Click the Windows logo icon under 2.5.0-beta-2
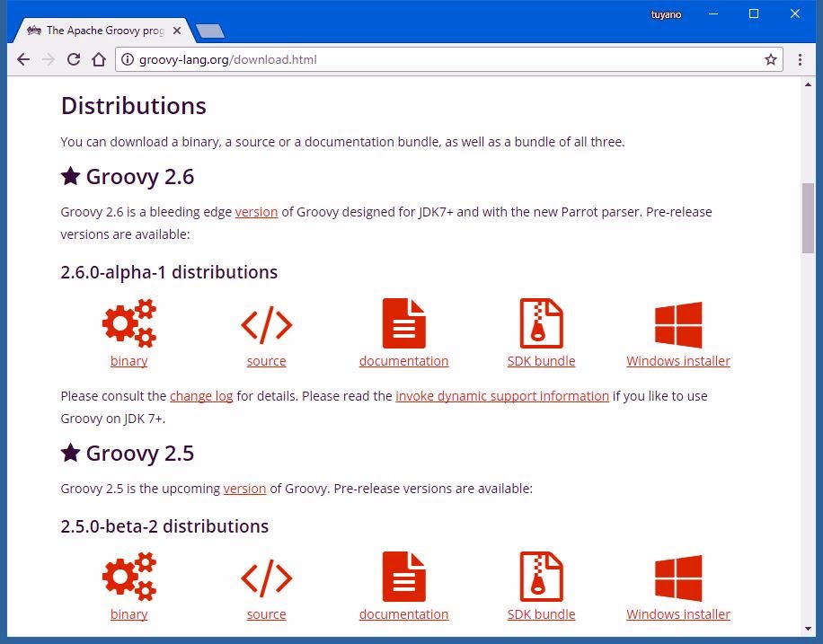The image size is (823, 644). 677,578
